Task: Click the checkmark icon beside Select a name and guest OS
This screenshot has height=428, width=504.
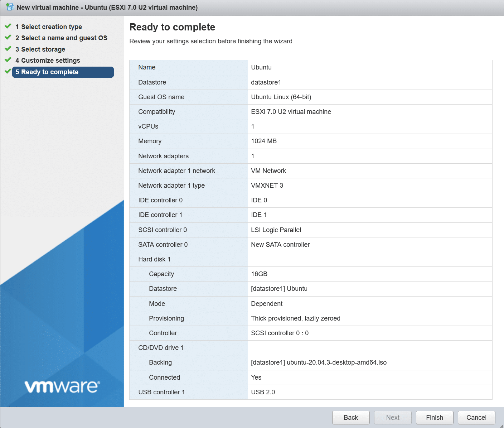Action: pyautogui.click(x=8, y=37)
